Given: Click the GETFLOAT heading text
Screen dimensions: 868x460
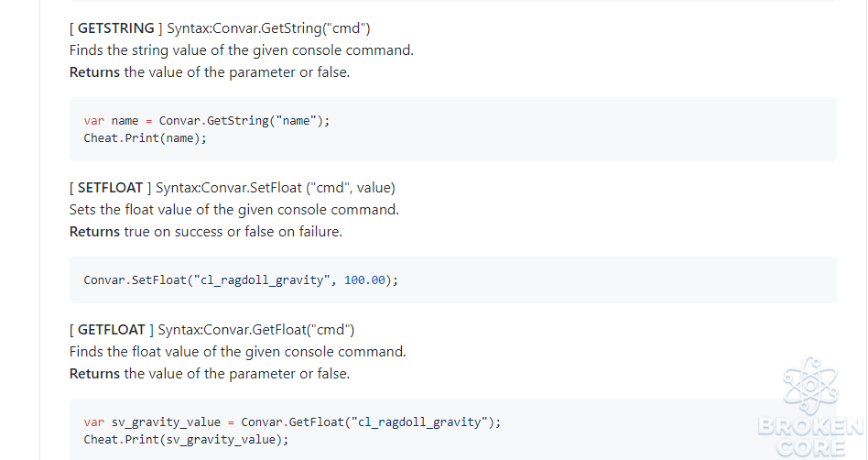Looking at the screenshot, I should click(112, 330).
